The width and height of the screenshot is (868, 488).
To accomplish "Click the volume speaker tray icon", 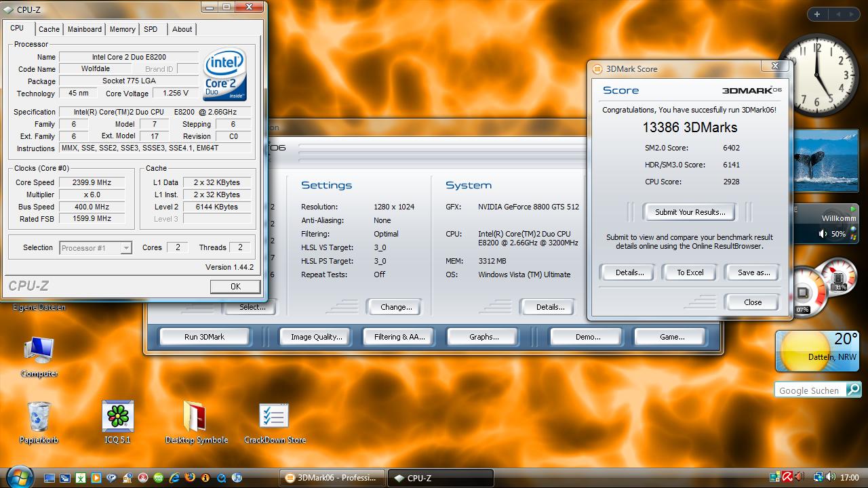I will (x=830, y=478).
